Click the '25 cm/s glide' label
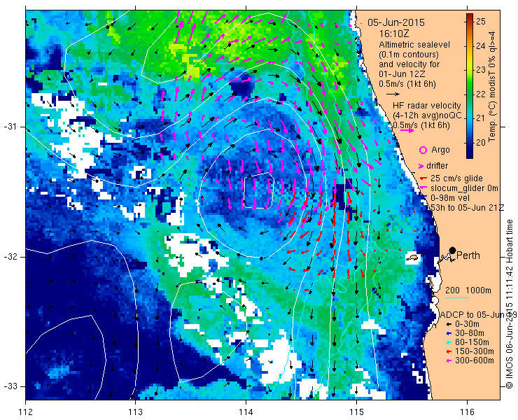This screenshot has height=420, width=518. 456,178
